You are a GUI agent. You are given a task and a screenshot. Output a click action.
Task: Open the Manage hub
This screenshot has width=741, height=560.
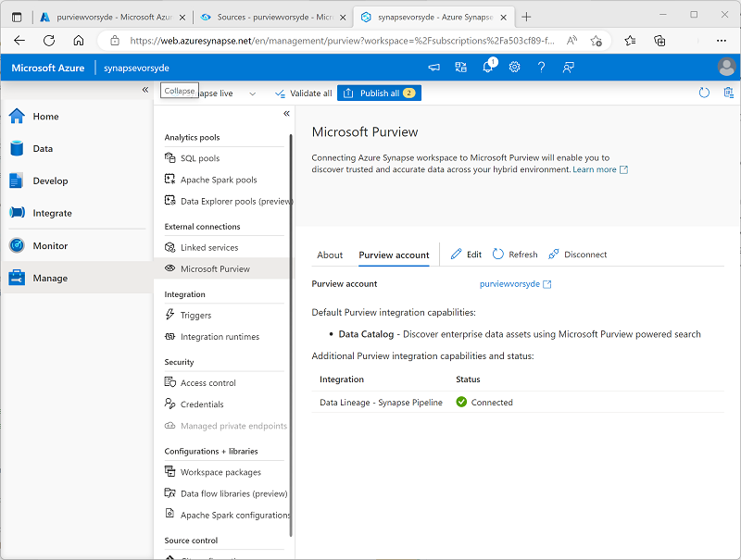pos(77,278)
